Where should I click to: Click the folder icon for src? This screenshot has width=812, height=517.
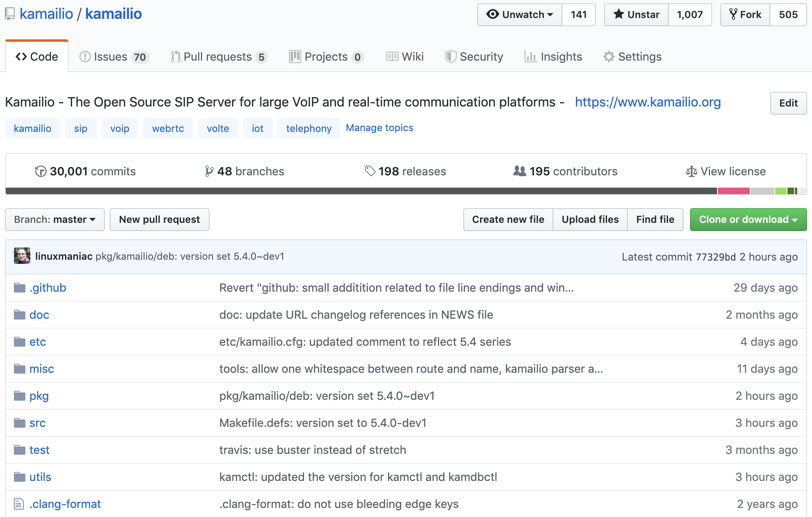pyautogui.click(x=20, y=423)
